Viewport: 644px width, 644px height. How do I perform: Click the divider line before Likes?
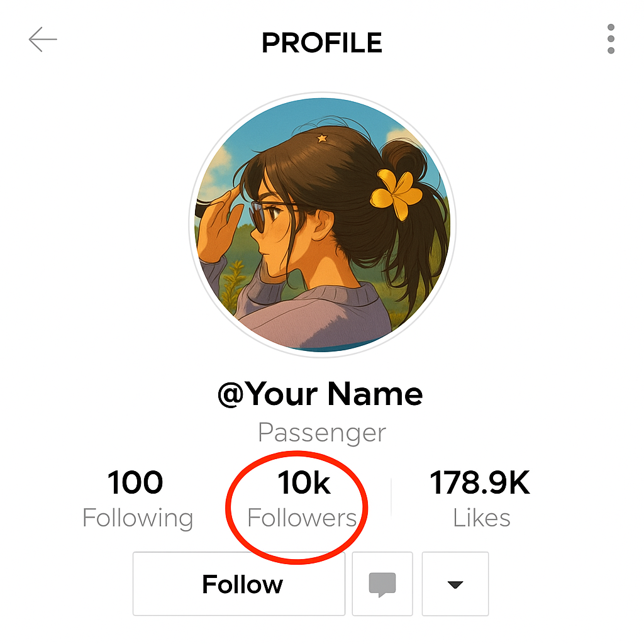click(391, 497)
